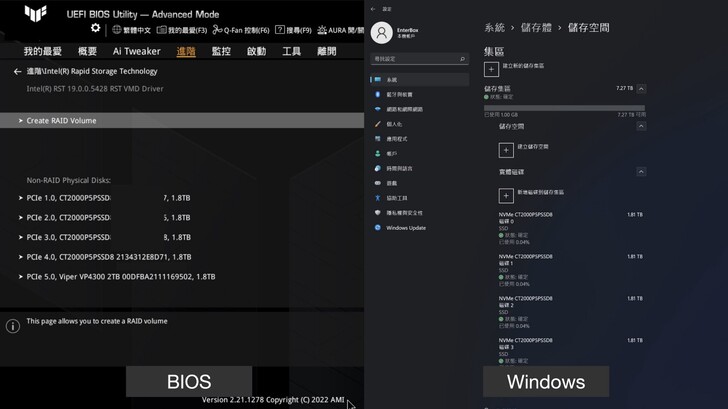This screenshot has width=728, height=409.
Task: Click the Windows Update sidebar icon
Action: (x=377, y=227)
